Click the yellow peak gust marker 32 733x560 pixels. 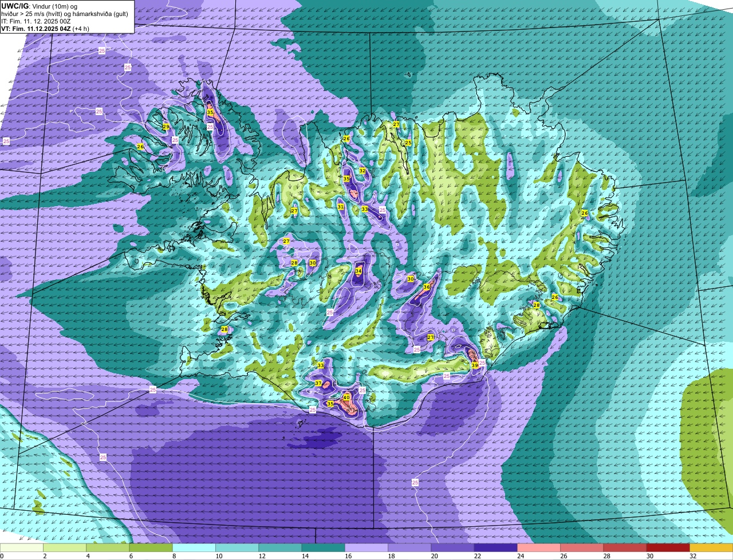[x=362, y=171]
